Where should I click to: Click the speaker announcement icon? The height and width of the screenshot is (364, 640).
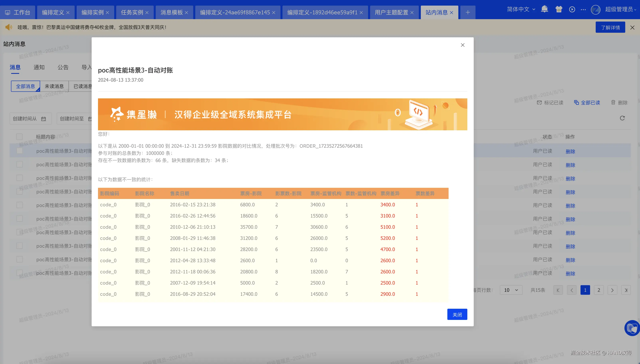point(9,27)
